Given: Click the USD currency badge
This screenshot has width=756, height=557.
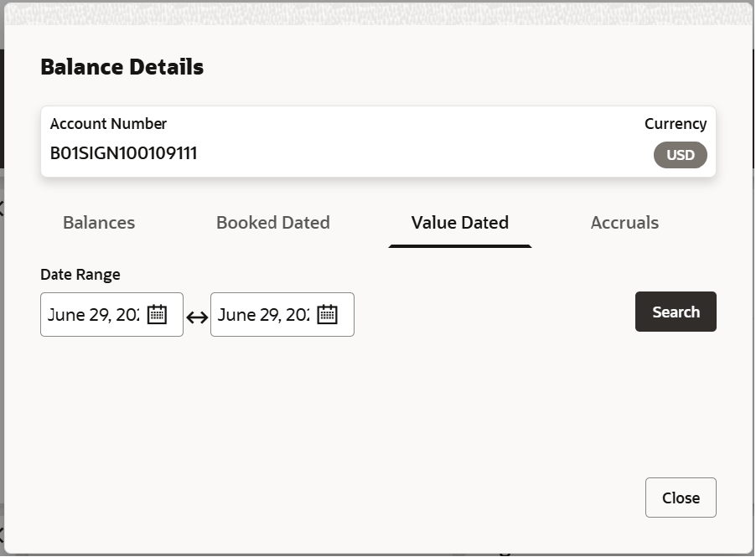Looking at the screenshot, I should click(x=681, y=155).
